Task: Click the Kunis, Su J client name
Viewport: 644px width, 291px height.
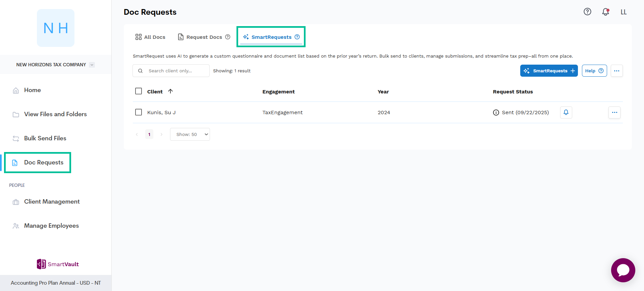Action: pyautogui.click(x=161, y=113)
